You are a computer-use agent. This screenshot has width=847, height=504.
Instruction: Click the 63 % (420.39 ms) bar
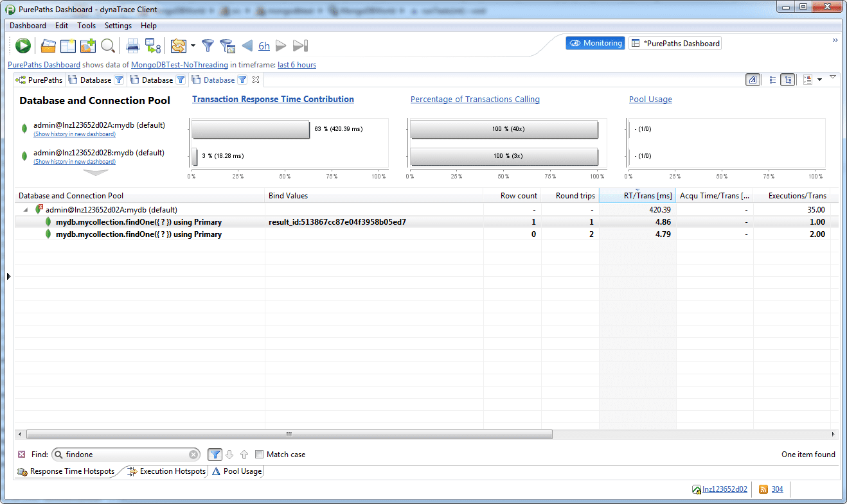coord(251,129)
